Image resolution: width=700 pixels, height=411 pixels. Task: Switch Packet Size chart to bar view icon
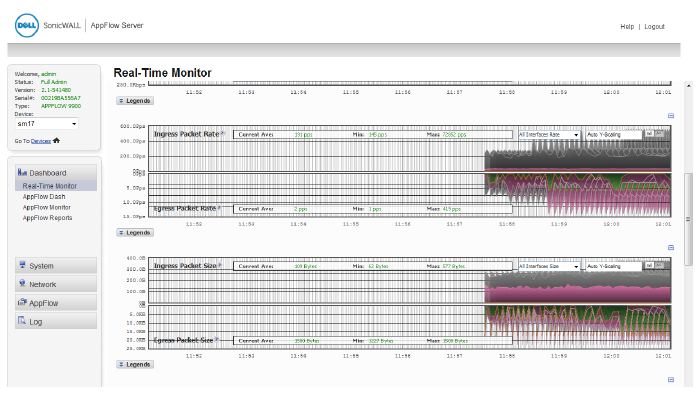pyautogui.click(x=650, y=266)
